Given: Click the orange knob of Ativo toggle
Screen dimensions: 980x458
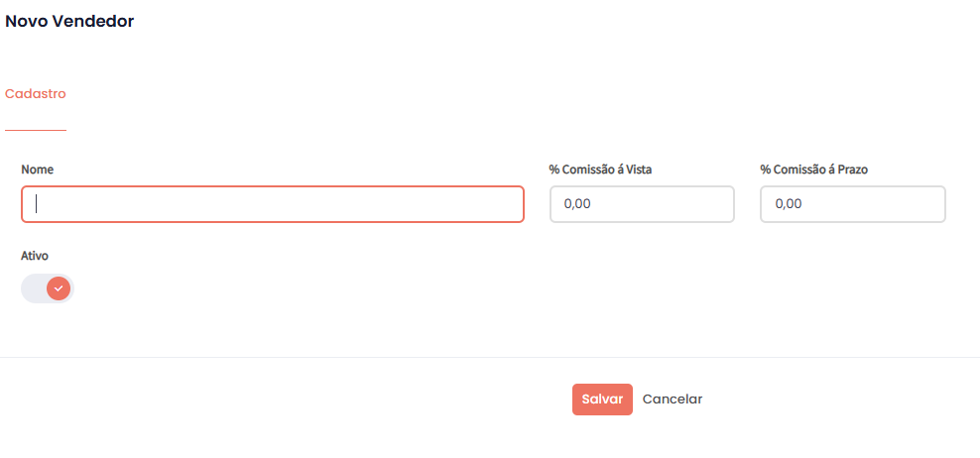Looking at the screenshot, I should [60, 288].
